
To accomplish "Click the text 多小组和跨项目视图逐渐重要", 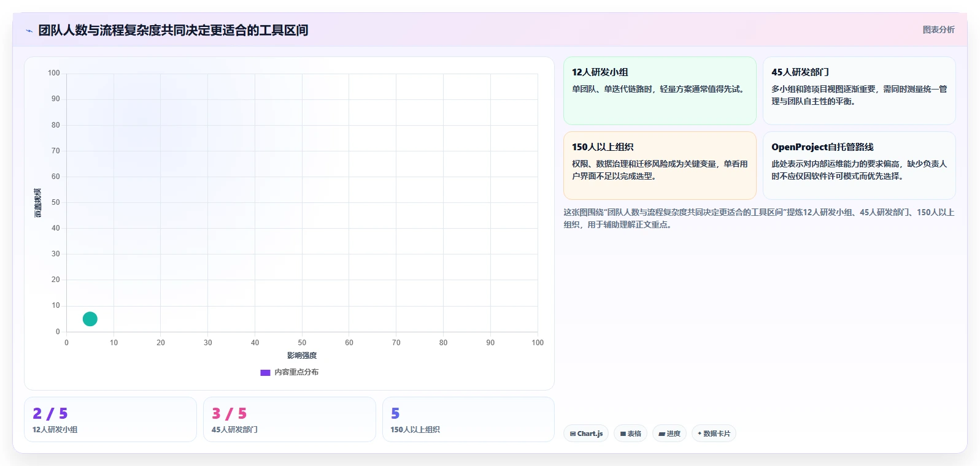I will coord(824,89).
